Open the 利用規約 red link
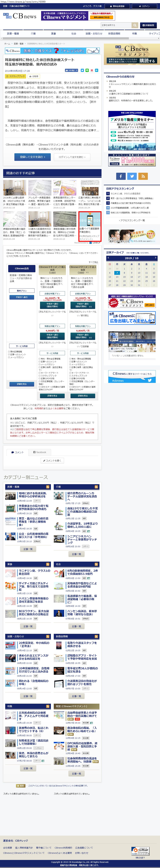This screenshot has height=868, width=160. point(39,408)
